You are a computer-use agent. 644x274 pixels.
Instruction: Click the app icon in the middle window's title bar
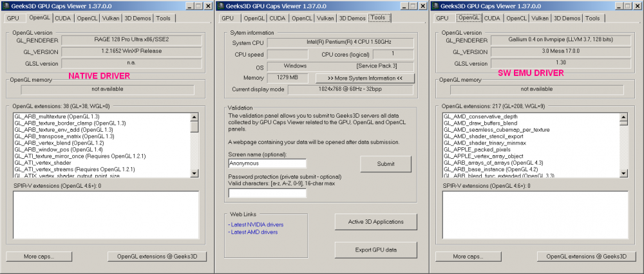click(221, 6)
